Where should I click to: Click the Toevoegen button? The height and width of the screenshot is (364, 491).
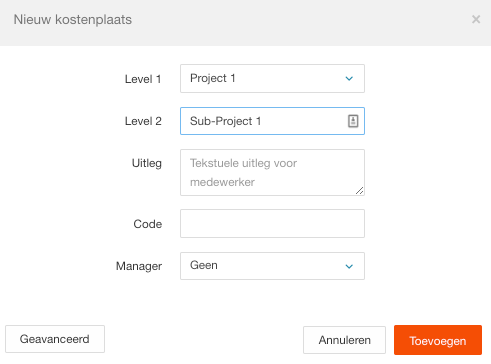tap(438, 340)
